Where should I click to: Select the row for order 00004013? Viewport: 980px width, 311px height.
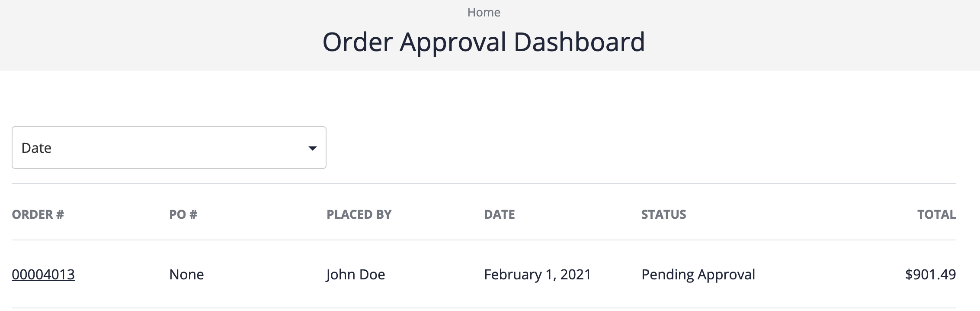coord(43,274)
